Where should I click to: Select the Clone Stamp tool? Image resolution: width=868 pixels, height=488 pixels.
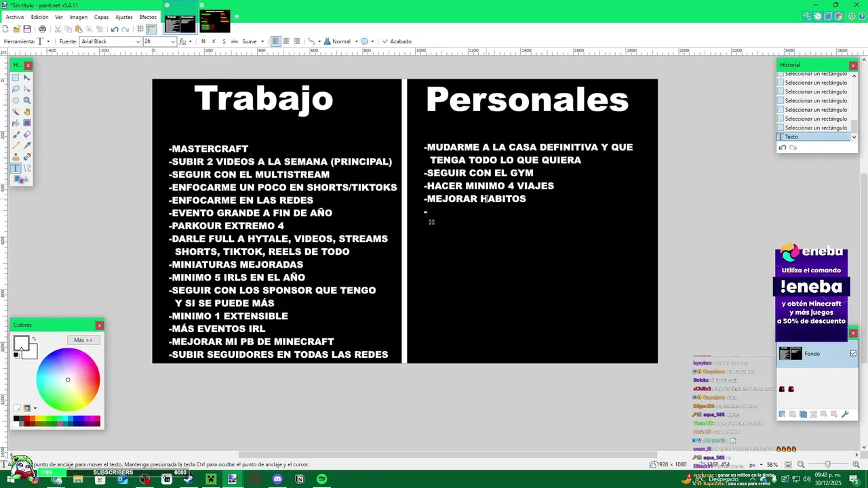(x=16, y=157)
